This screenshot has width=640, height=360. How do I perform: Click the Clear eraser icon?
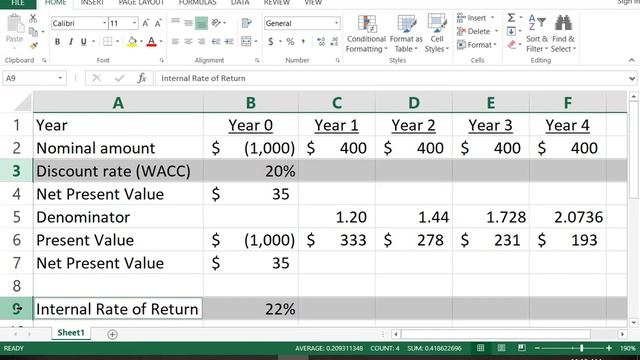click(x=512, y=45)
